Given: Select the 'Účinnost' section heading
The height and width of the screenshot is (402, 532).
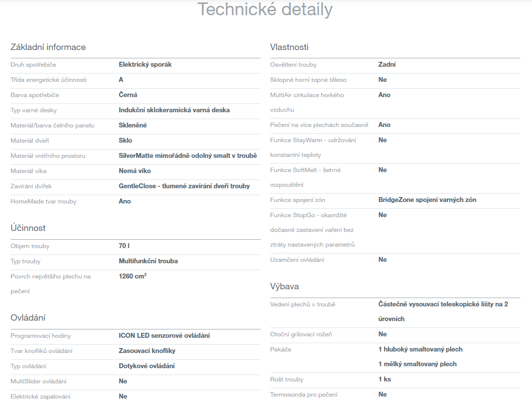Looking at the screenshot, I should [x=28, y=228].
